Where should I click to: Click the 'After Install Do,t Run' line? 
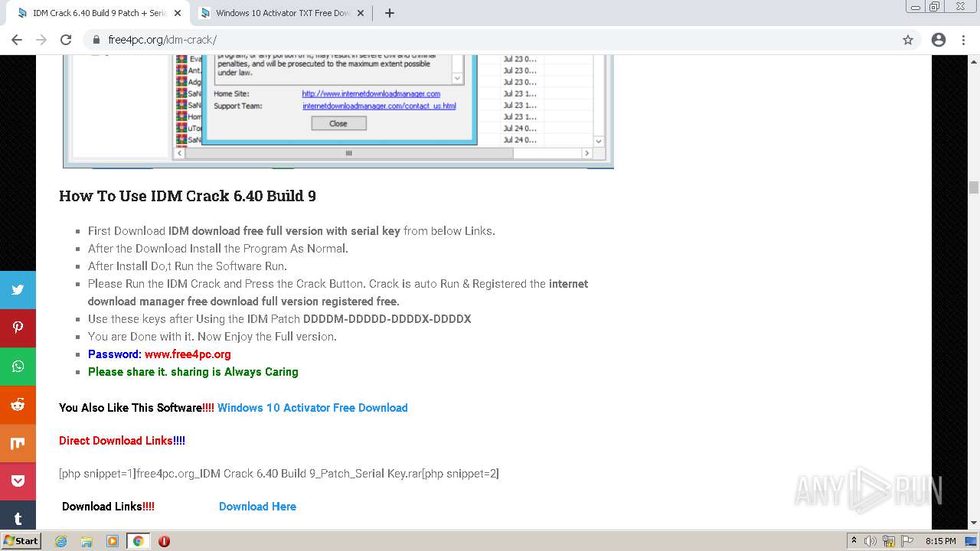click(188, 266)
